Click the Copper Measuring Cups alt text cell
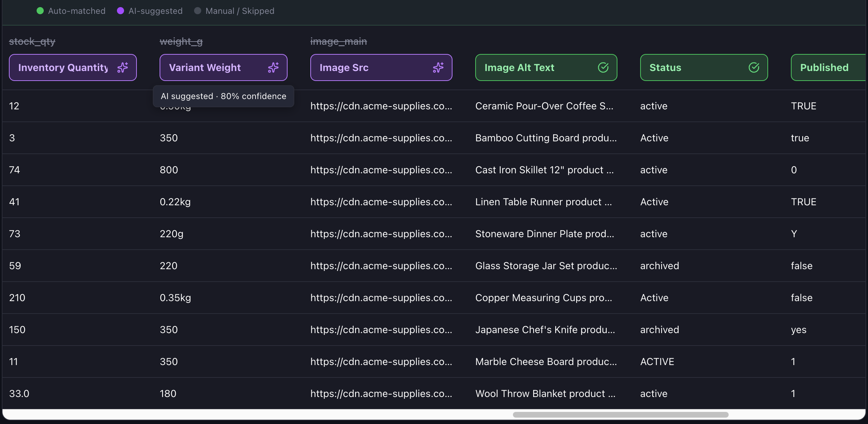Screen dimensions: 868x424 (544, 298)
